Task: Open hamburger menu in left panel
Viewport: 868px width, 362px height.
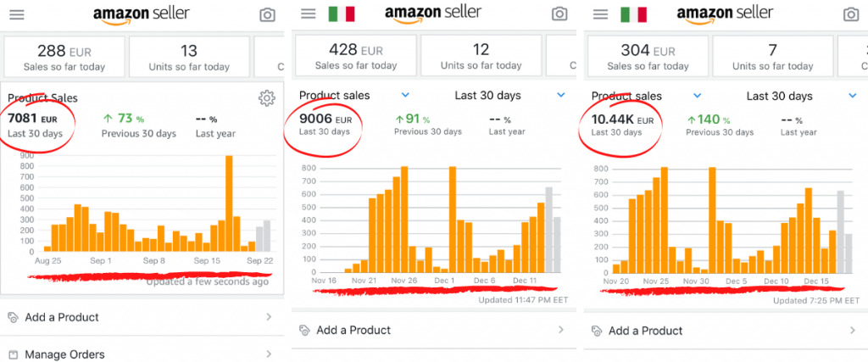Action: pos(15,15)
